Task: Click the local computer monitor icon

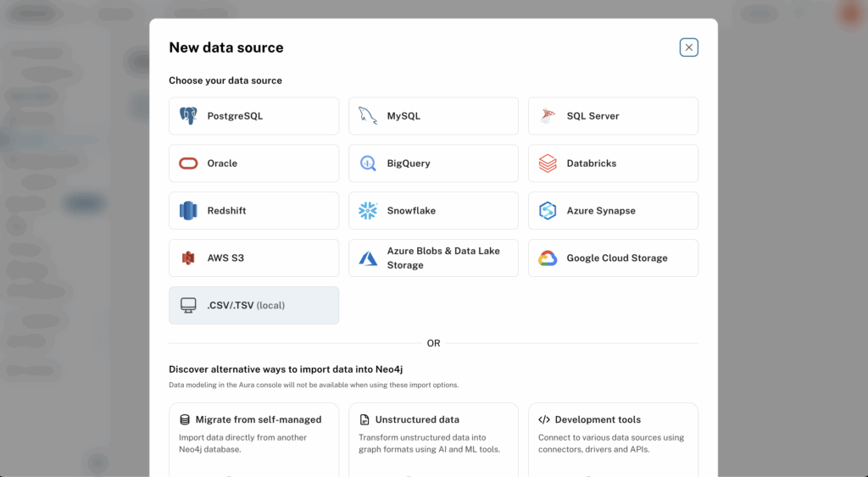Action: coord(188,305)
